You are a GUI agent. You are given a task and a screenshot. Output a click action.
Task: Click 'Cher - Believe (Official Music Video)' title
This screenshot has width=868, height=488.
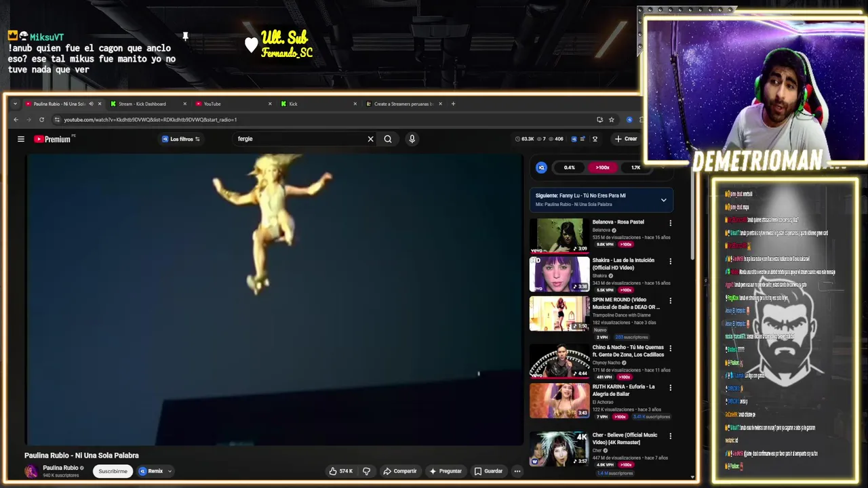pos(625,439)
